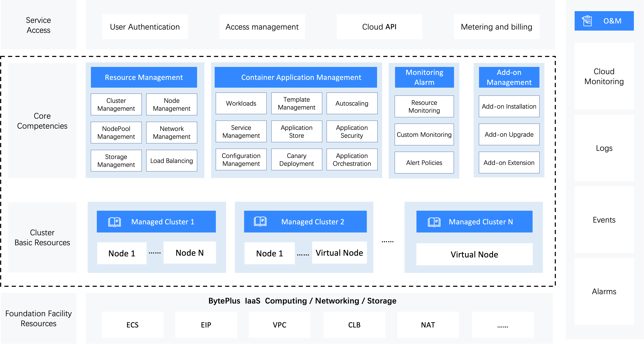Click the Configuration Management box

pyautogui.click(x=241, y=160)
